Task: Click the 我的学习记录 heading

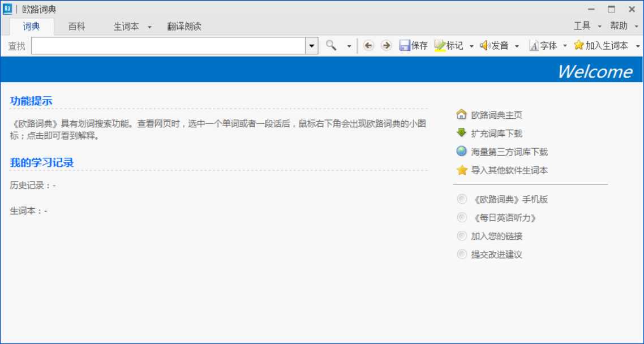Action: [41, 162]
